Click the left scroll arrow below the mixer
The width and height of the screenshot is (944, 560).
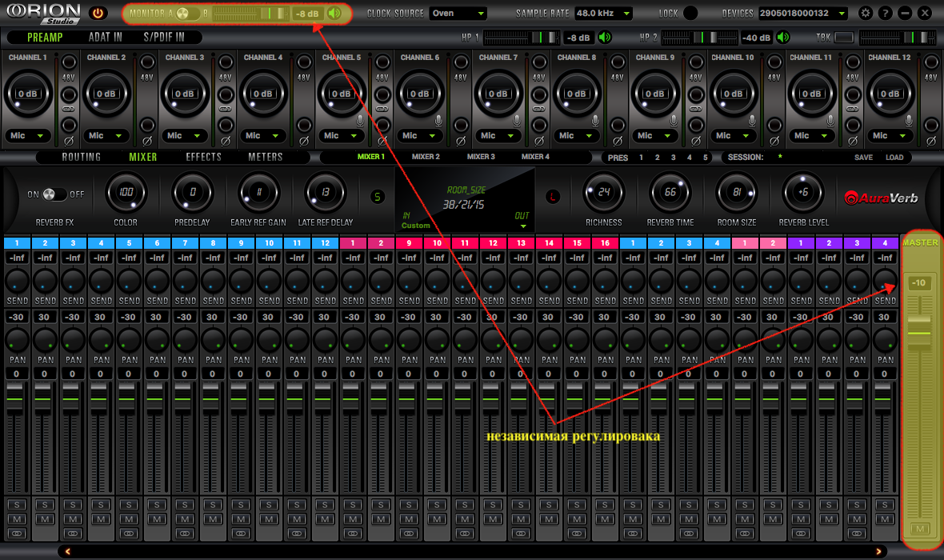point(67,551)
